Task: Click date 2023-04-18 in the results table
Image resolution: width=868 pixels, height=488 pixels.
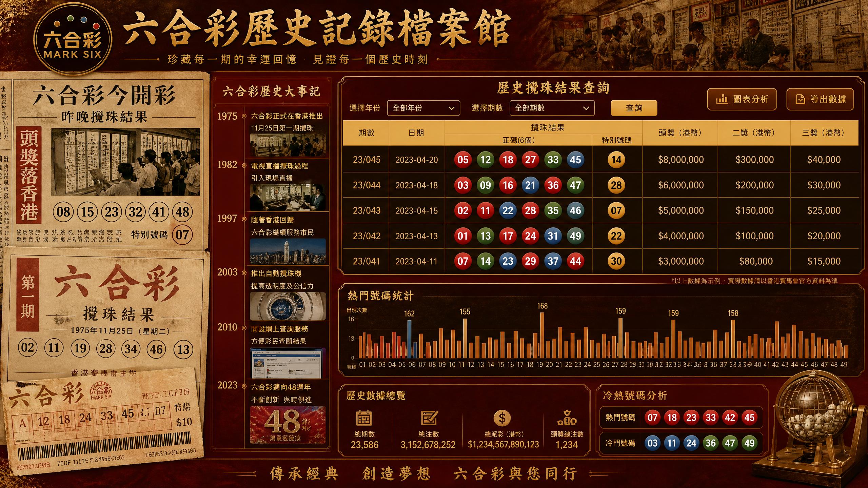Action: point(417,185)
